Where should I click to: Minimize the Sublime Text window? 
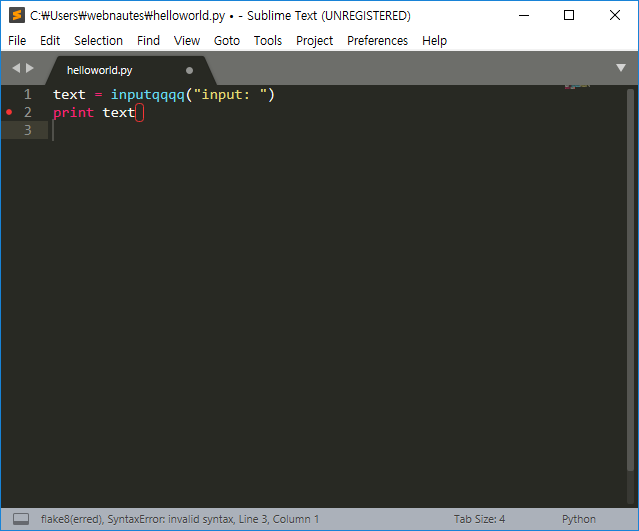[x=524, y=15]
